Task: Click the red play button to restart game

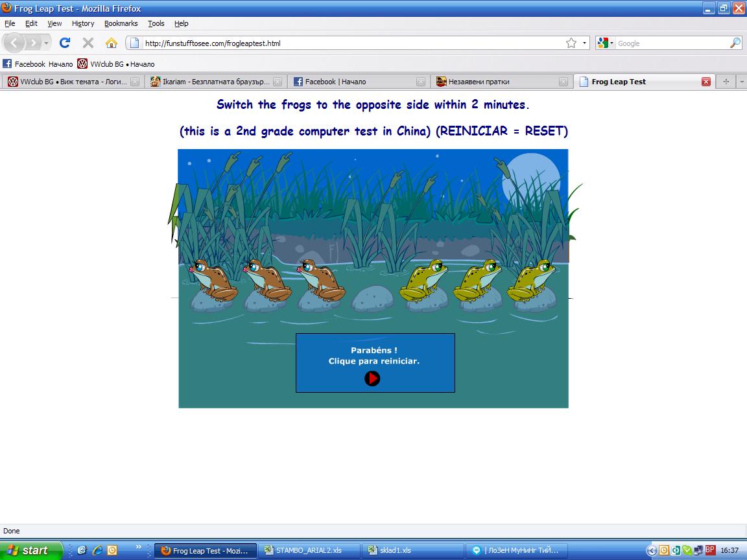Action: click(x=372, y=379)
